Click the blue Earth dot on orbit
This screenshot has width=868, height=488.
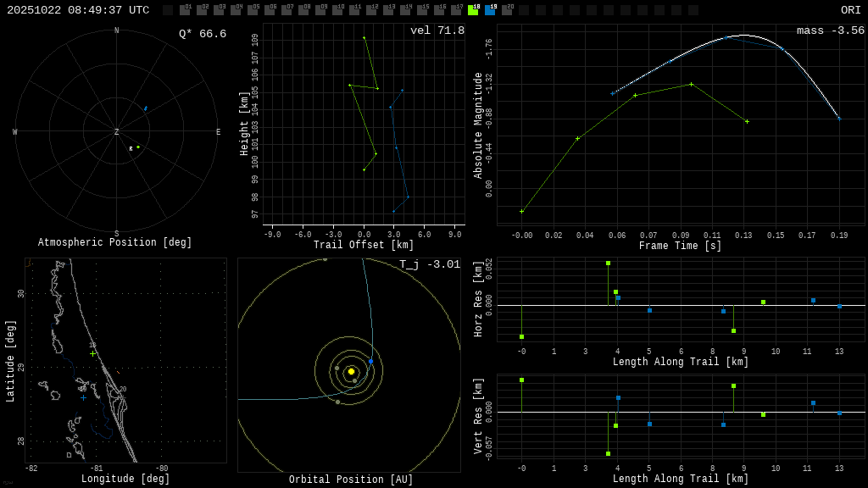370,362
